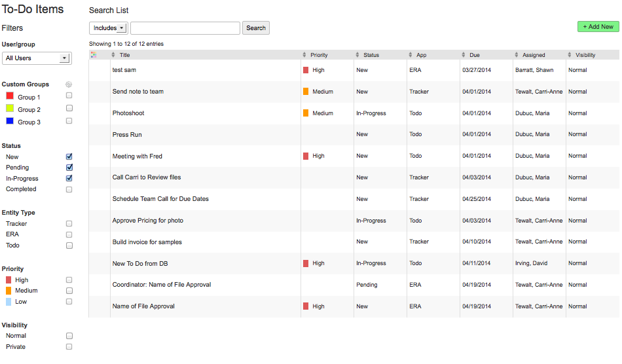Enable the Tracker entity type filter
Viewport: 622px width, 364px height.
click(x=69, y=224)
